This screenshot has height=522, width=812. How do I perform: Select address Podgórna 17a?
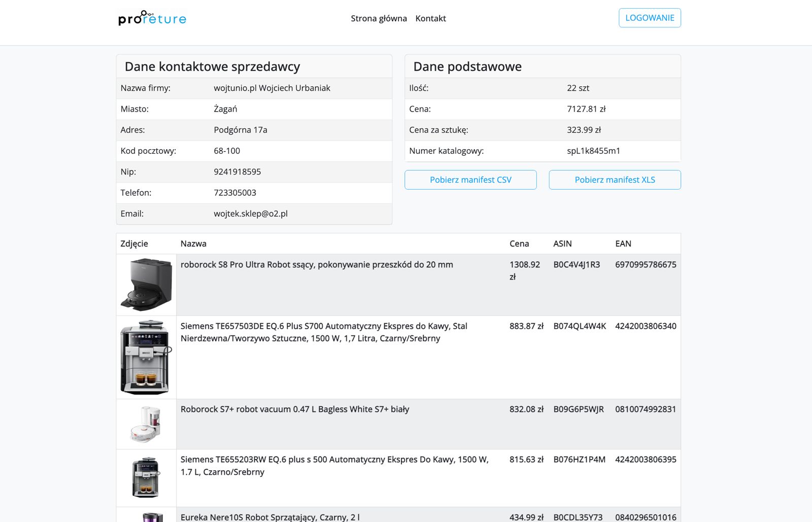[241, 130]
